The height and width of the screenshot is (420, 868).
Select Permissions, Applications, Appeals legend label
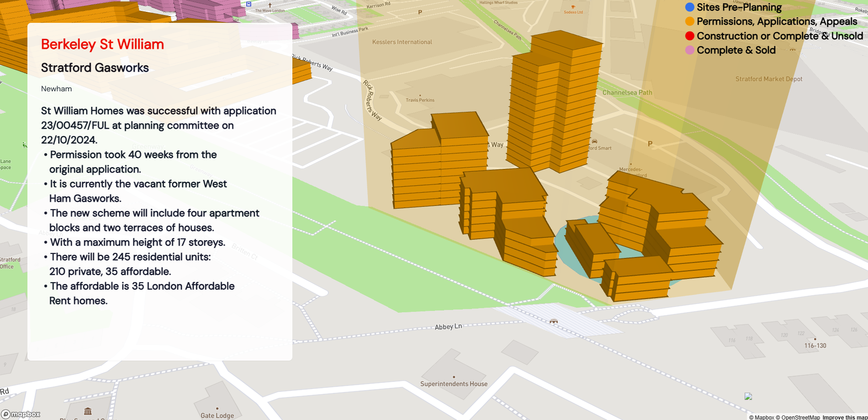pyautogui.click(x=777, y=21)
